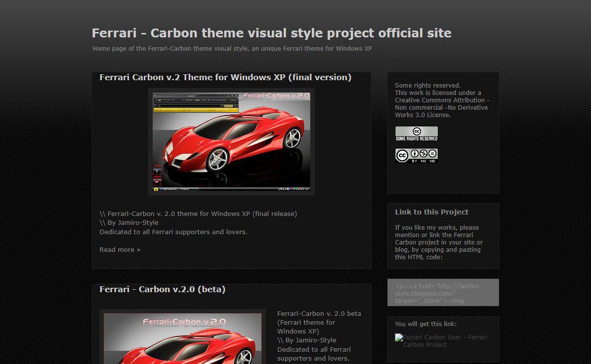Click text 'If you like my works, please'
Screen dimensions: 591x364
coord(437,227)
